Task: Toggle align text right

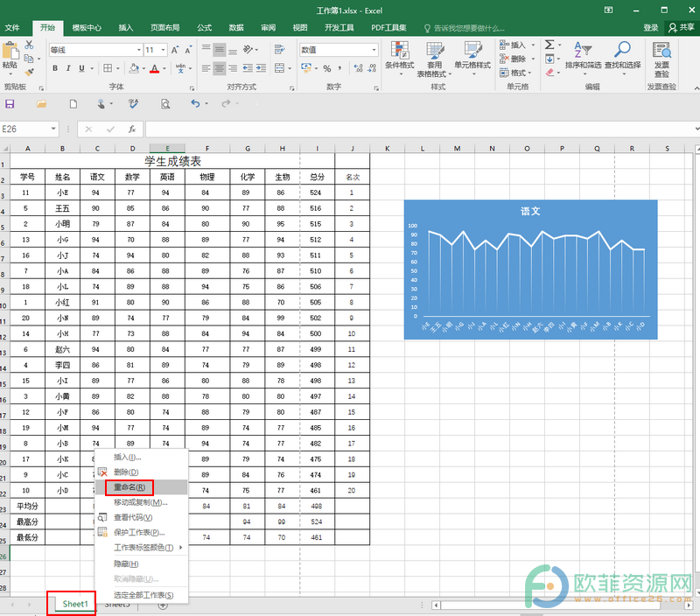Action: point(233,68)
